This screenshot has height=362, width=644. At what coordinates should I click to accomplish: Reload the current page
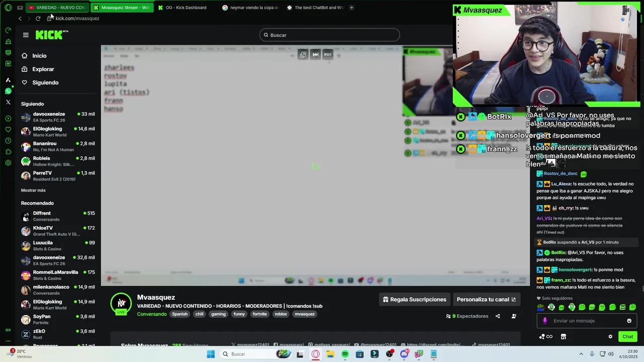coord(38,18)
